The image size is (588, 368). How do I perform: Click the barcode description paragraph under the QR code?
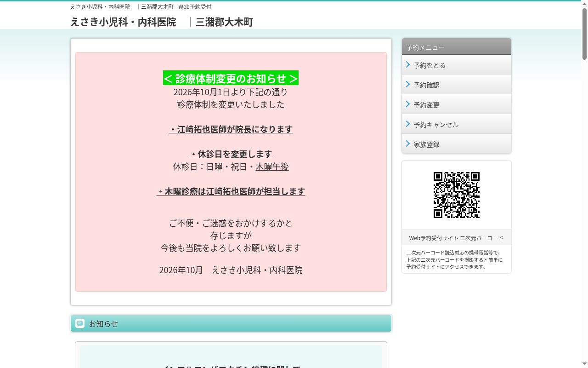tap(454, 259)
